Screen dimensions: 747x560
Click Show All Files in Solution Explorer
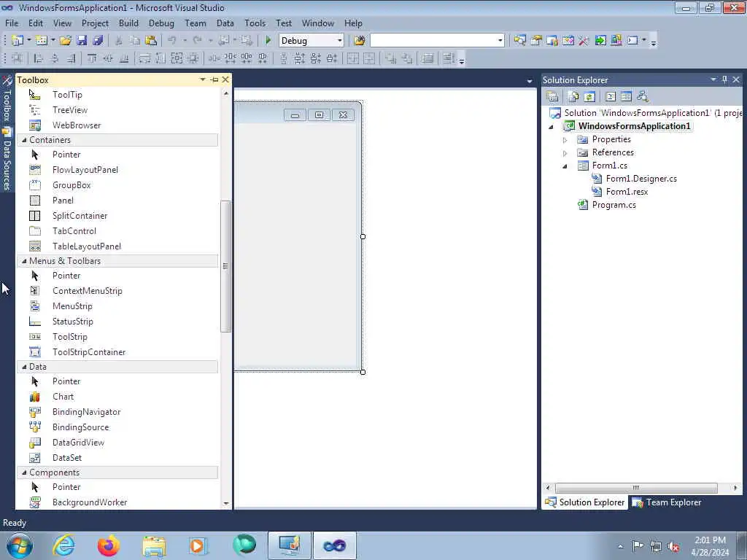click(x=573, y=97)
